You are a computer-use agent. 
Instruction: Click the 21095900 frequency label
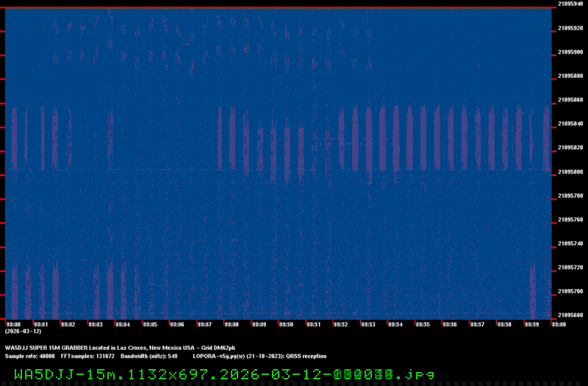(x=570, y=51)
